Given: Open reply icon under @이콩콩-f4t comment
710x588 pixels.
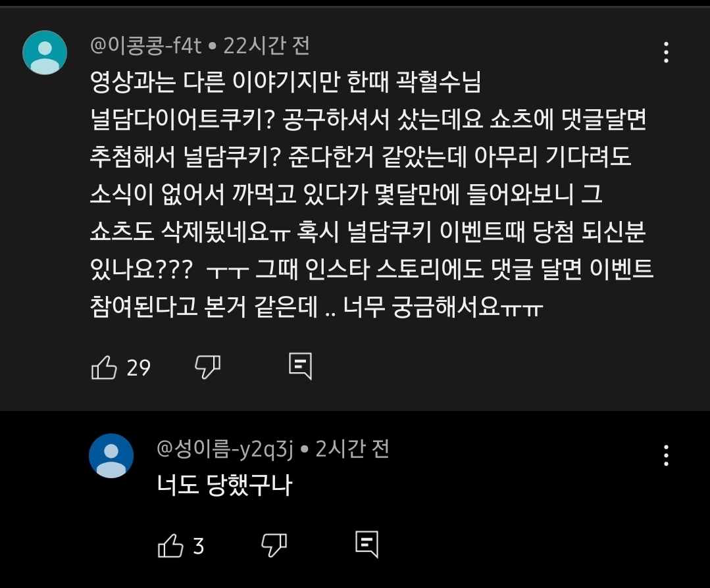Looking at the screenshot, I should [301, 366].
